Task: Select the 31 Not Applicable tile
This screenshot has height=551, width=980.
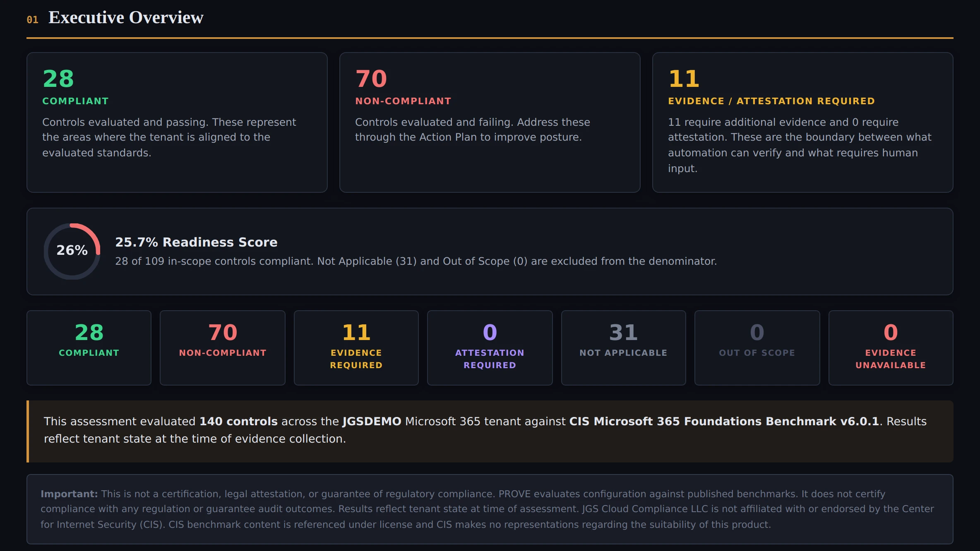Action: 623,347
